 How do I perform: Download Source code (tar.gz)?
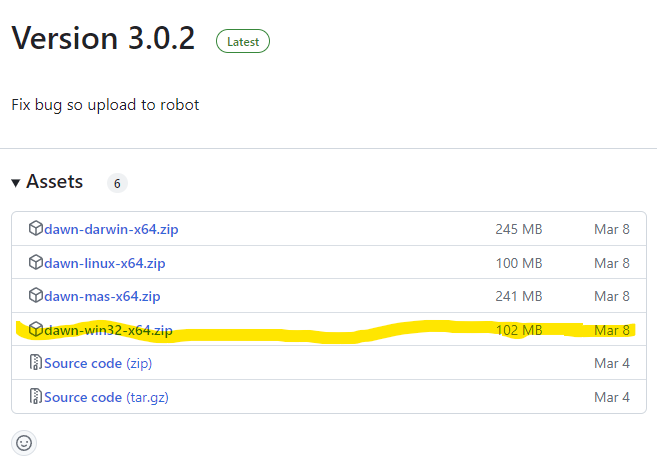point(106,397)
